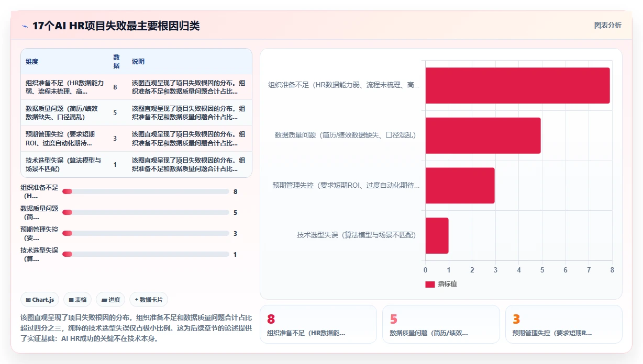The height and width of the screenshot is (364, 643).
Task: Click the 预期管理失控 progress bar
Action: point(146,233)
